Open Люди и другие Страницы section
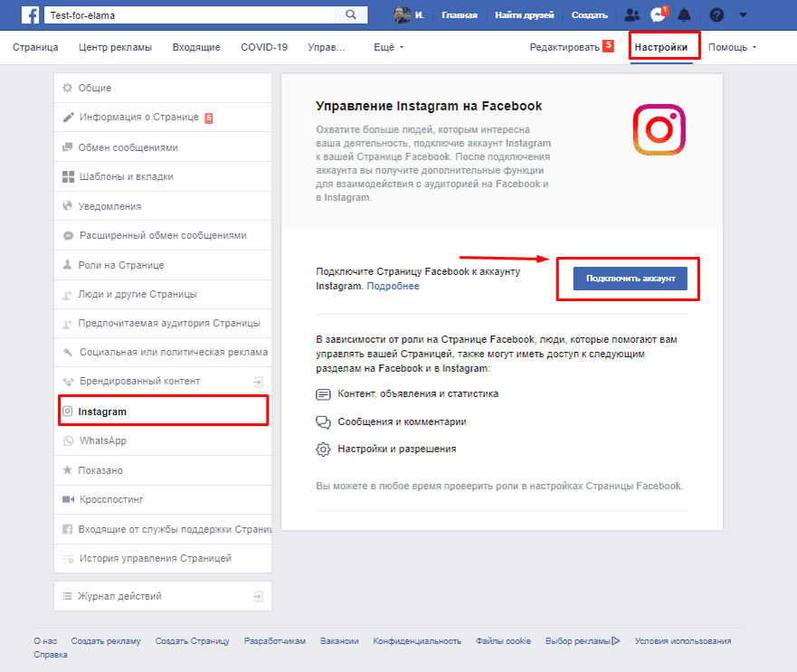The width and height of the screenshot is (797, 672). 163,294
